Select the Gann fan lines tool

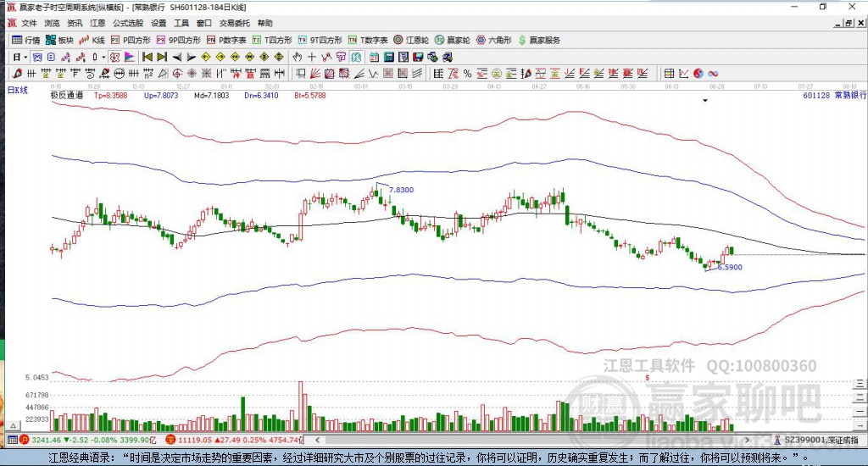315,74
